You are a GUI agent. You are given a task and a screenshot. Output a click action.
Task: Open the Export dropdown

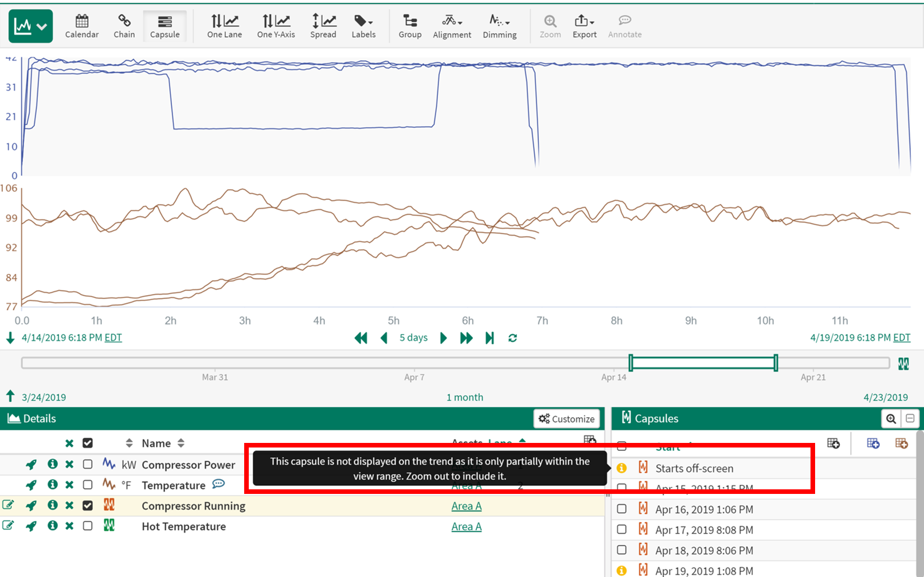tap(584, 26)
